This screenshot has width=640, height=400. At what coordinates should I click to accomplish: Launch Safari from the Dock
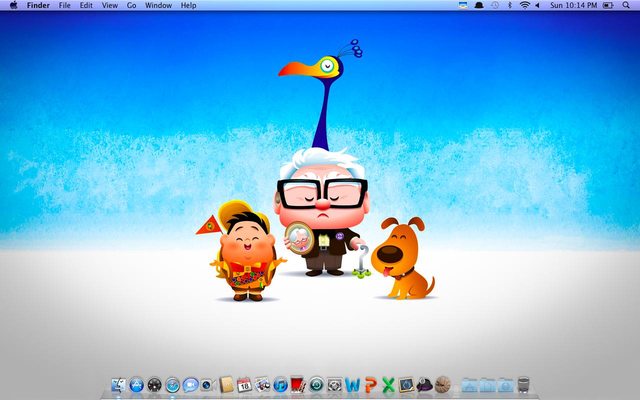173,385
